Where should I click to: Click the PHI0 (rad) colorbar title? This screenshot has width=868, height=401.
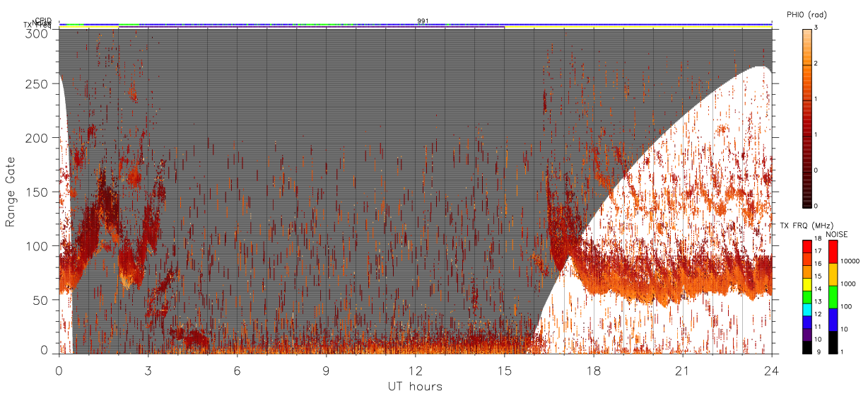807,14
